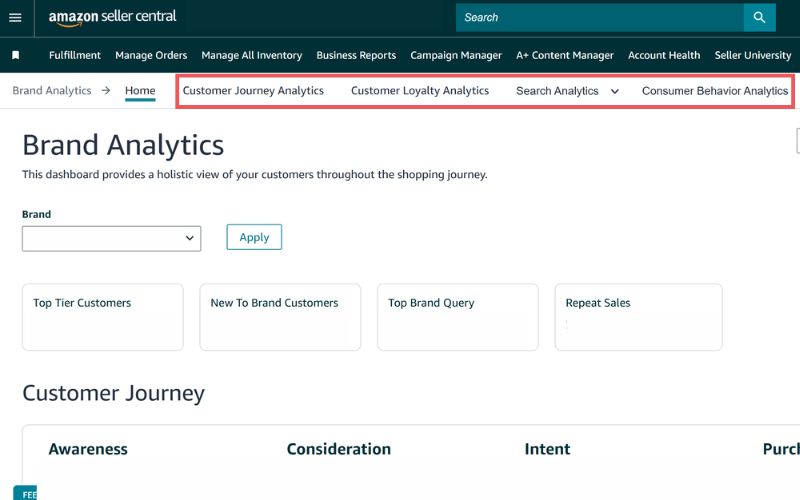Open Top Brand Query card

[x=458, y=317]
